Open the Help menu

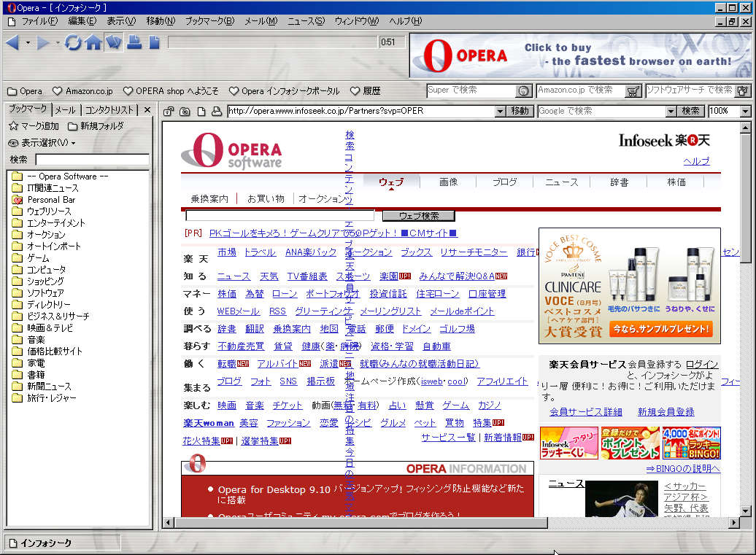tap(406, 21)
